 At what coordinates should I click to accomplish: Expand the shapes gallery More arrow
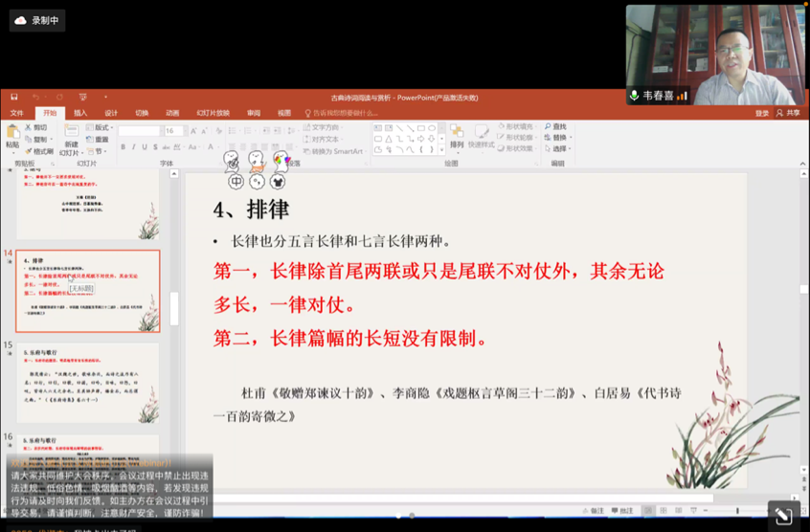click(441, 150)
